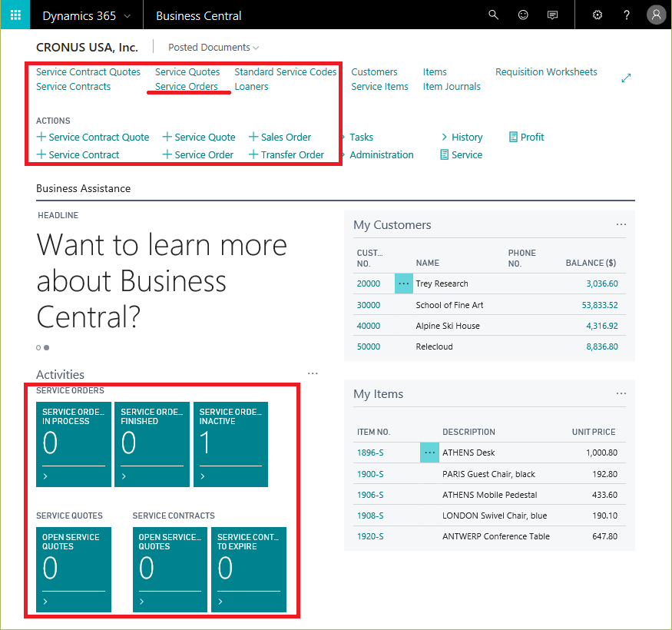Open Item Journals
Image resolution: width=672 pixels, height=630 pixels.
[x=452, y=87]
